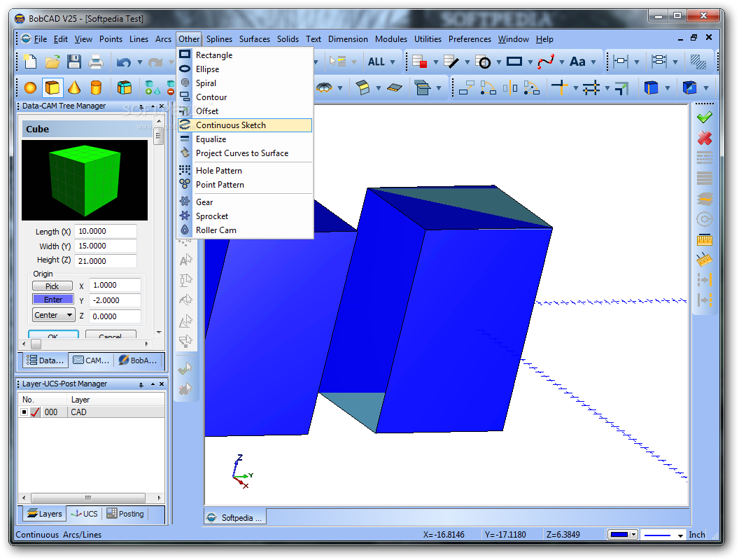Toggle the layer 000 visibility checkbox
Image resolution: width=739 pixels, height=560 pixels.
pyautogui.click(x=24, y=412)
